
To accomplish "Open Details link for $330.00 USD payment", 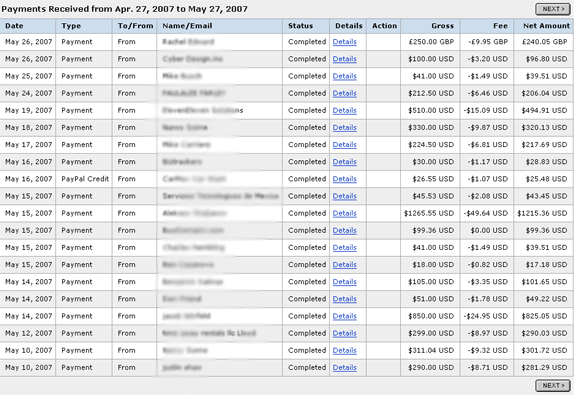I will (x=344, y=128).
